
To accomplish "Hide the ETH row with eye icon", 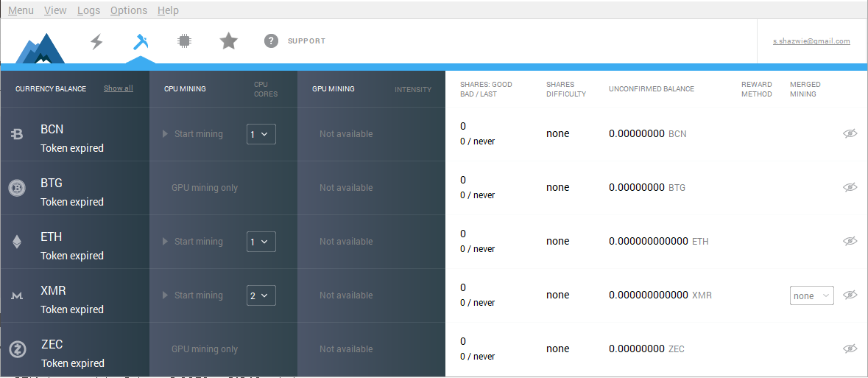I will tap(850, 241).
